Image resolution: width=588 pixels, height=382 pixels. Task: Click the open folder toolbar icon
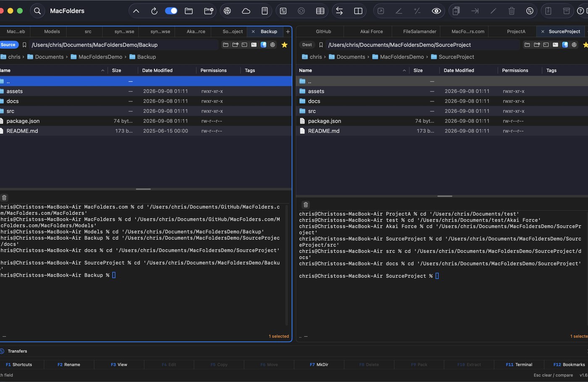tap(189, 11)
